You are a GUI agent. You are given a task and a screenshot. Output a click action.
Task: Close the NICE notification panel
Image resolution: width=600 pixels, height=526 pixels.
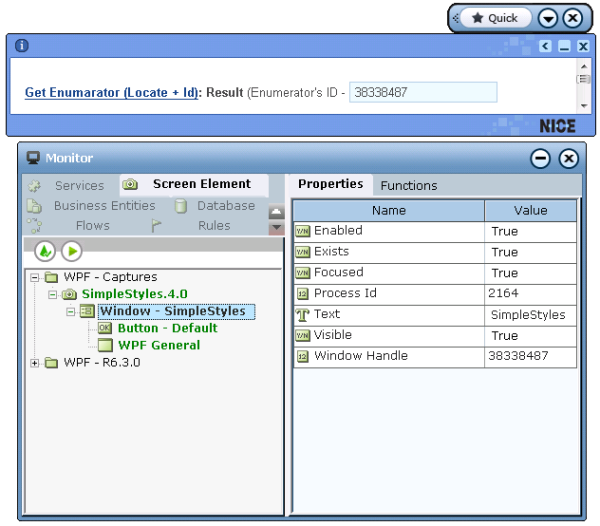click(x=583, y=46)
